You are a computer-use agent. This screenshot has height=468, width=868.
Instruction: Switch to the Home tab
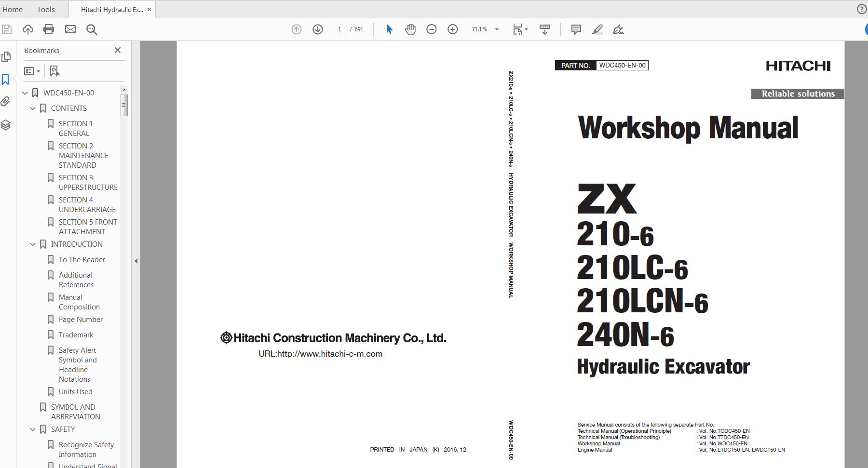13,9
